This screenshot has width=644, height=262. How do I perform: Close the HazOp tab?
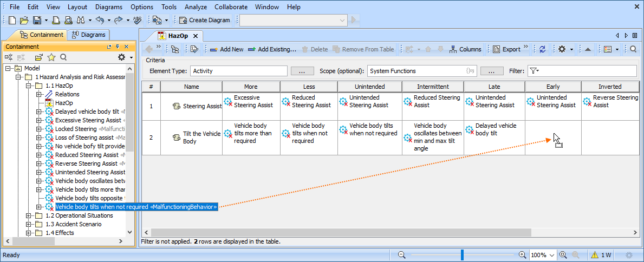click(x=196, y=36)
